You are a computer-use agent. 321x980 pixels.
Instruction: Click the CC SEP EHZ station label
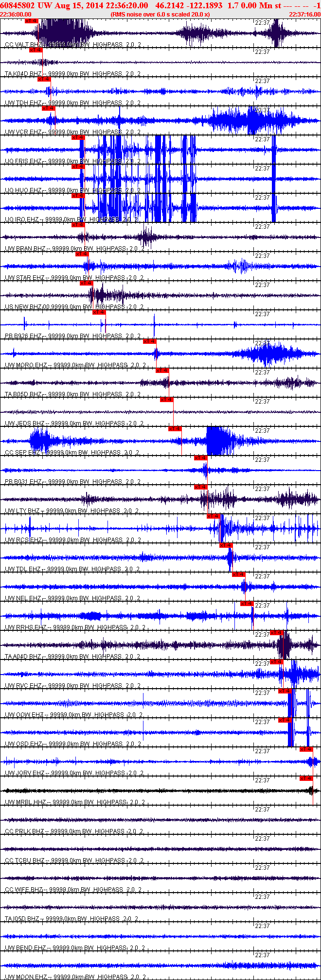pyautogui.click(x=22, y=453)
